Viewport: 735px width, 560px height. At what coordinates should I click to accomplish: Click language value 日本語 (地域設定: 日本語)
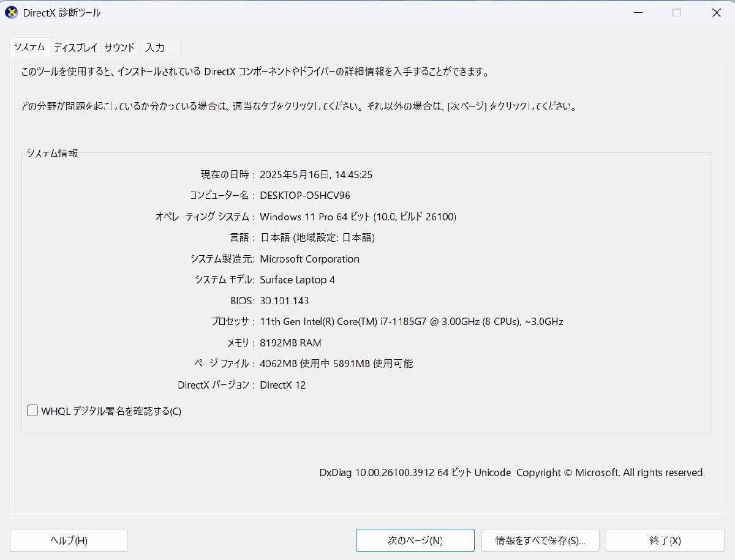coord(317,237)
